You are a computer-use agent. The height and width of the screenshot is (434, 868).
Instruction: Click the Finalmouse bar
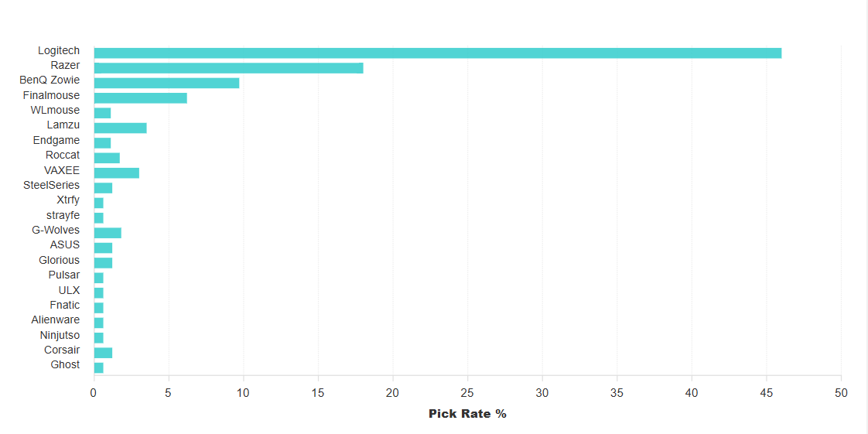point(140,97)
